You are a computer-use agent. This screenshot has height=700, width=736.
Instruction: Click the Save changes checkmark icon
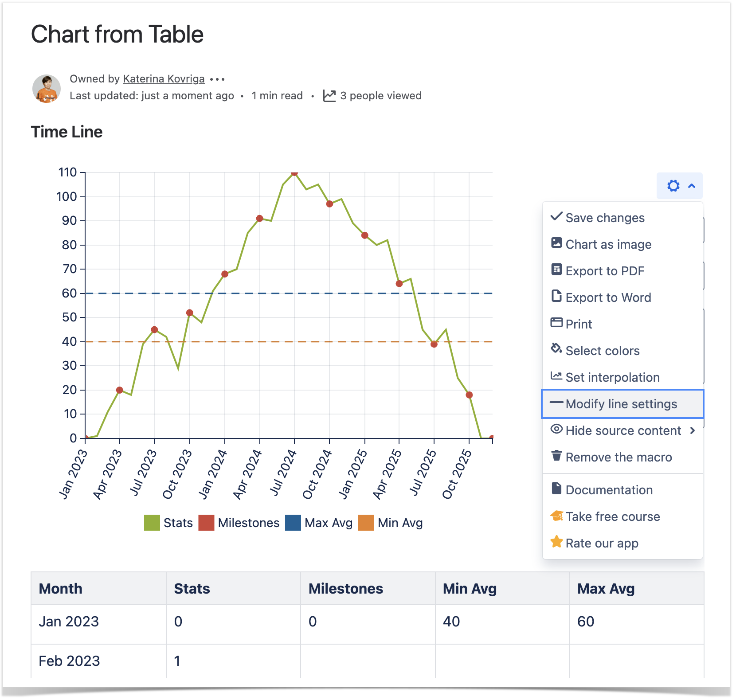click(556, 217)
